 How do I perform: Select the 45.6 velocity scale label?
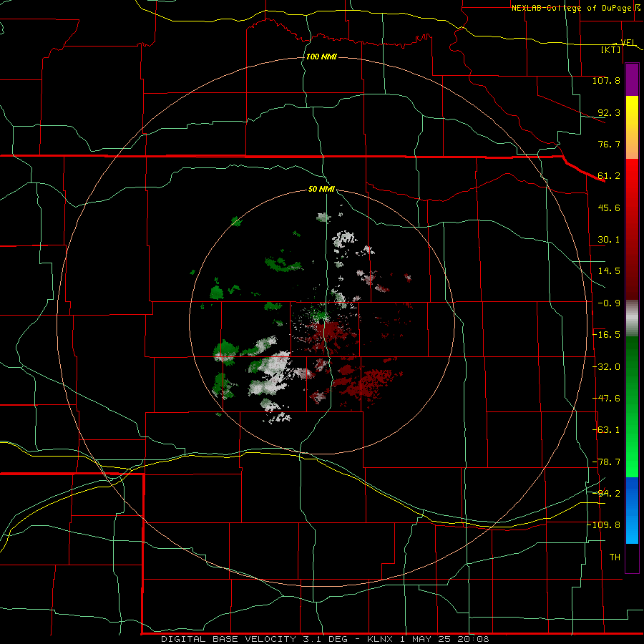coord(609,208)
